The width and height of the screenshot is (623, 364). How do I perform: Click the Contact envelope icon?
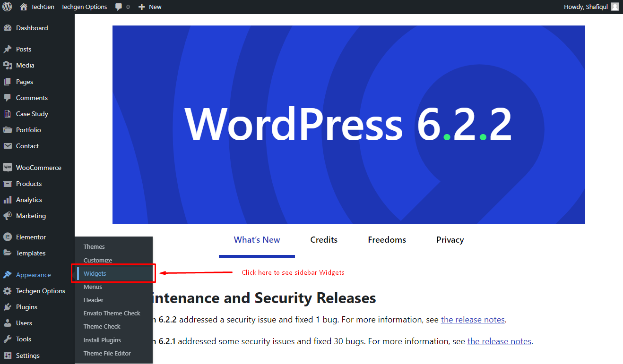pos(7,146)
